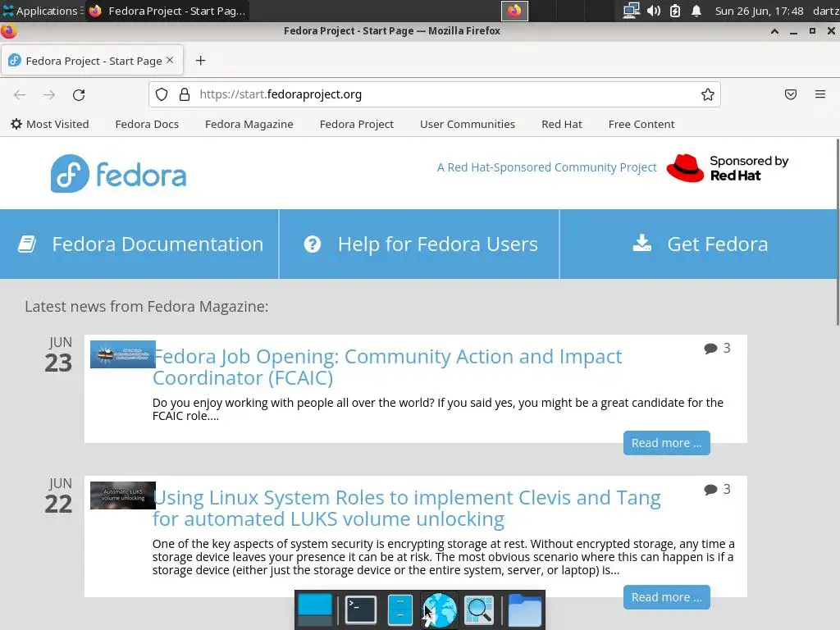840x630 pixels.
Task: Click the address bar URL field
Action: (435, 95)
